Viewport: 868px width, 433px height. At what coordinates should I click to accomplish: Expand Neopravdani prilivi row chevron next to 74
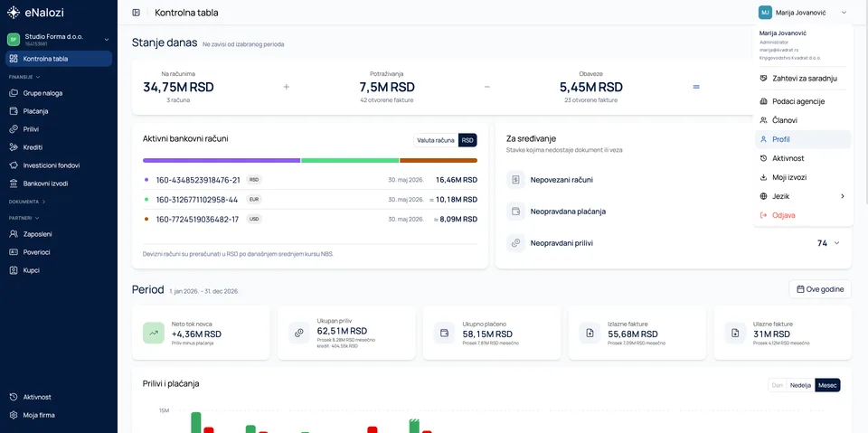click(x=836, y=243)
